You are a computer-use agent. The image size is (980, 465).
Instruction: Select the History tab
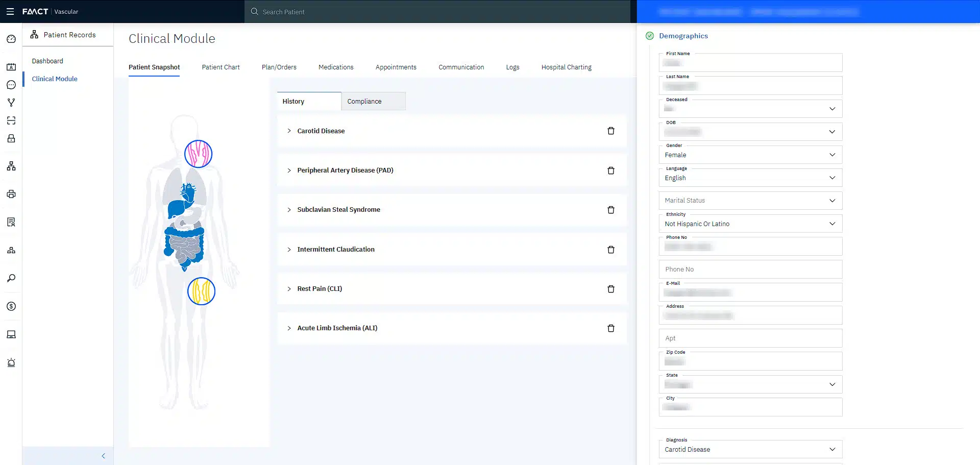coord(309,101)
